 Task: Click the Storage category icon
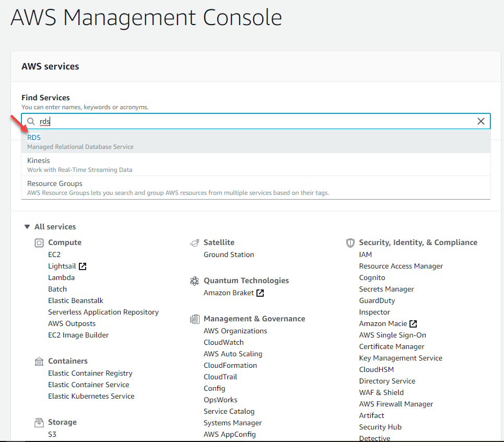[39, 422]
